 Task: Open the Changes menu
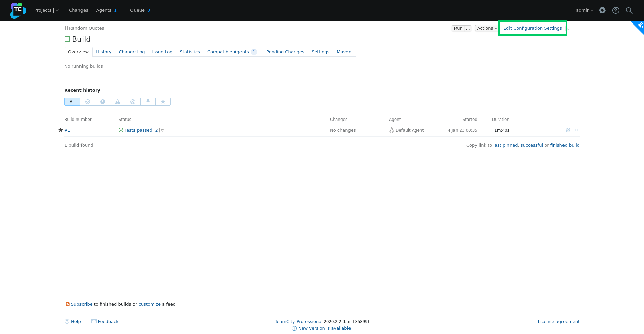(x=78, y=10)
